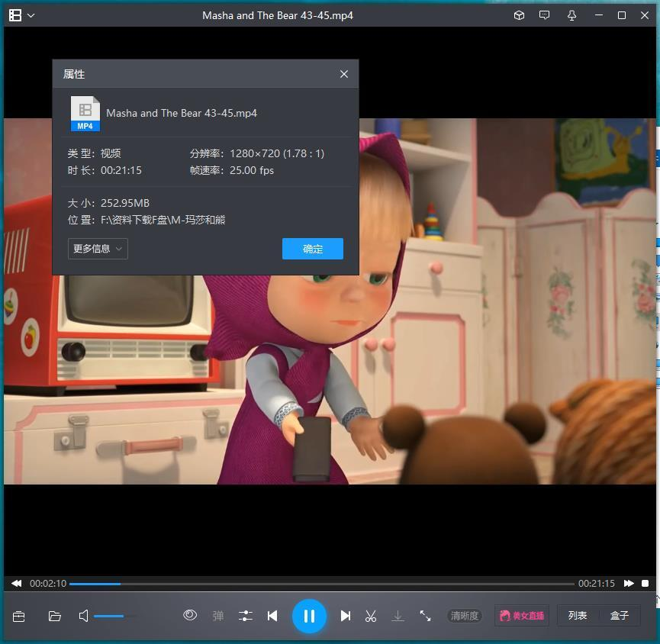The image size is (660, 644).
Task: Click the volume slider
Action: coord(114,616)
